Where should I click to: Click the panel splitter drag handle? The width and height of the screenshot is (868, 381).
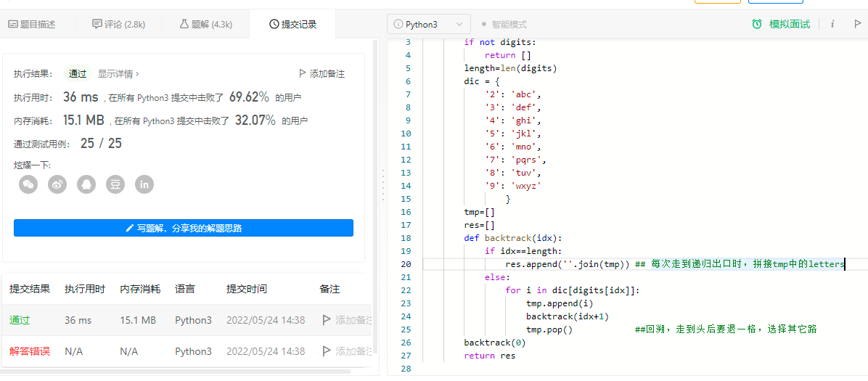[x=383, y=185]
